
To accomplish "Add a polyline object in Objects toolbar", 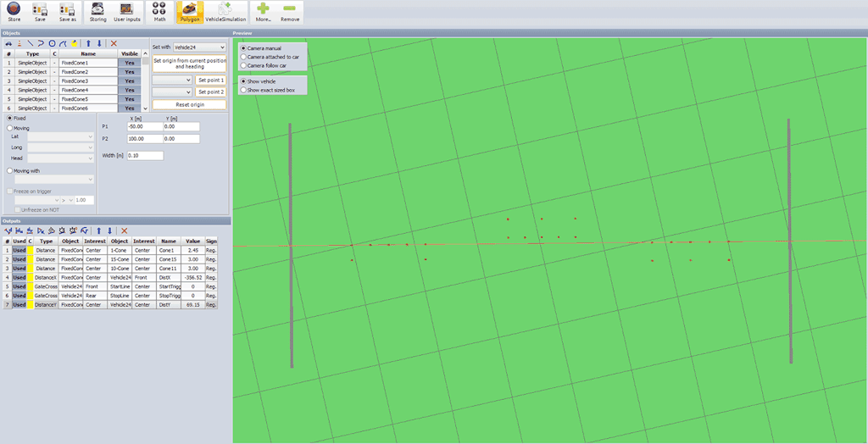I will [x=41, y=43].
